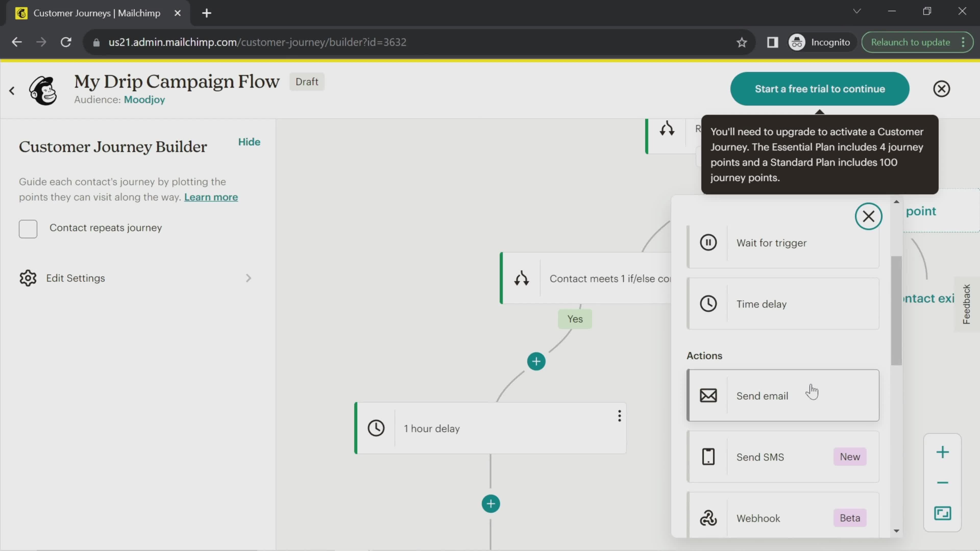Click the Webhook action icon
Viewport: 980px width, 551px height.
(x=708, y=518)
